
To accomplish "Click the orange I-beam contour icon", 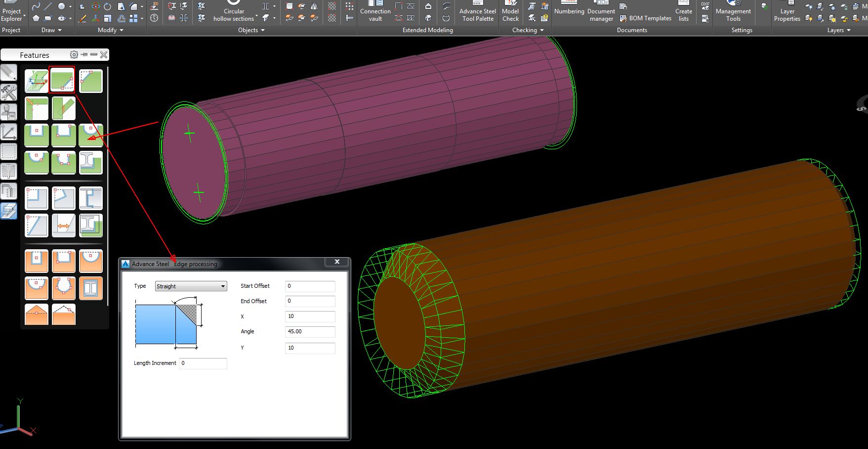I will [x=90, y=288].
